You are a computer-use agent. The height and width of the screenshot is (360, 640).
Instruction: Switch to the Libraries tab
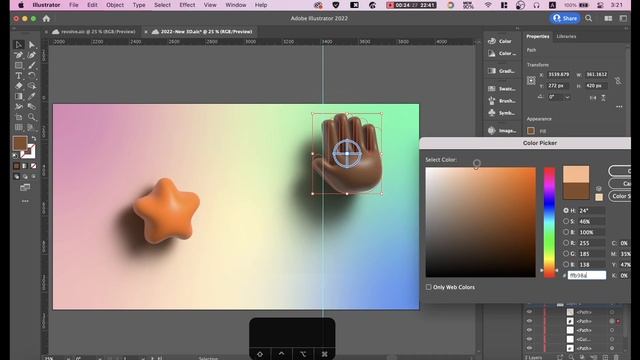click(566, 36)
